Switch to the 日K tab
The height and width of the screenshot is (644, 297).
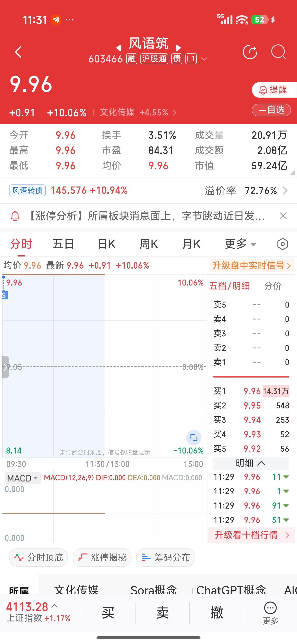tap(107, 244)
